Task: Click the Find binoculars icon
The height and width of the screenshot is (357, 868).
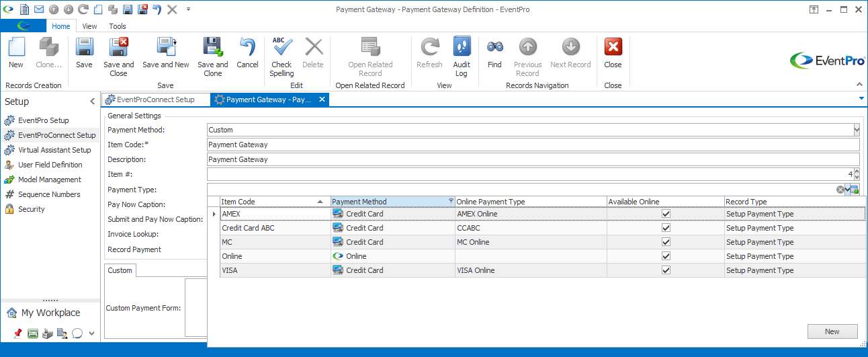Action: [495, 47]
